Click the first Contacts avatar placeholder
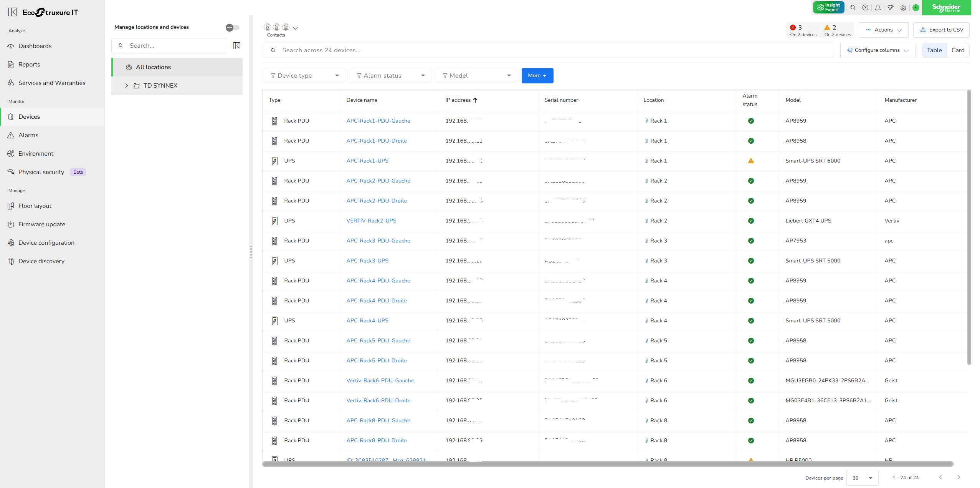Screen dimensions: 980x488 pos(268,27)
